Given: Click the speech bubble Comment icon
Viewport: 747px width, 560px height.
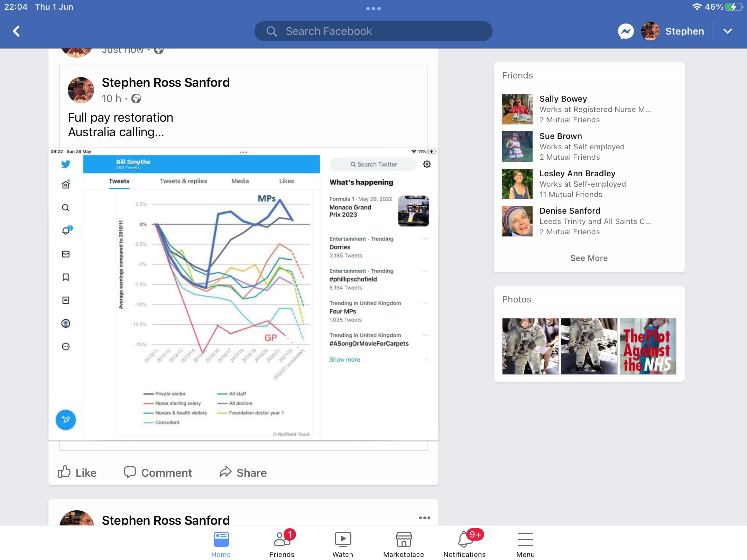Looking at the screenshot, I should tap(130, 472).
